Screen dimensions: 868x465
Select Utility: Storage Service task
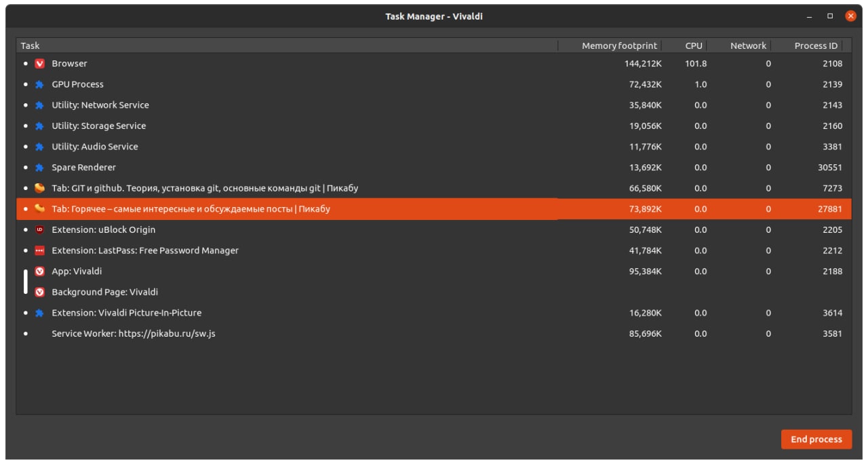coord(434,126)
